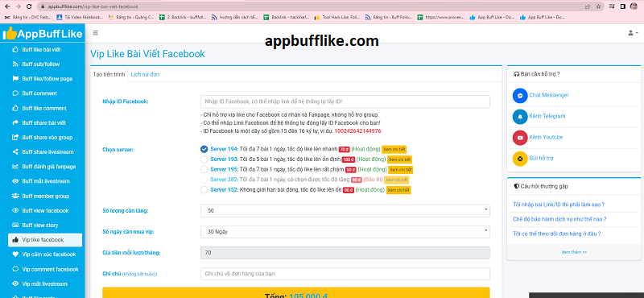Open Vip mắt livestream in sidebar
Viewport: 644px width, 298px height.
click(x=45, y=284)
